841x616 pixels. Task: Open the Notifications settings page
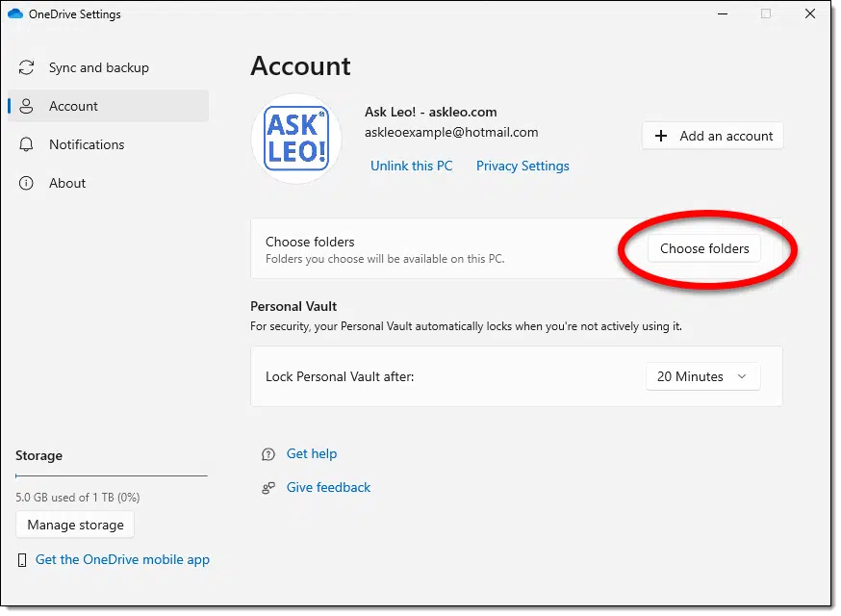pos(109,145)
